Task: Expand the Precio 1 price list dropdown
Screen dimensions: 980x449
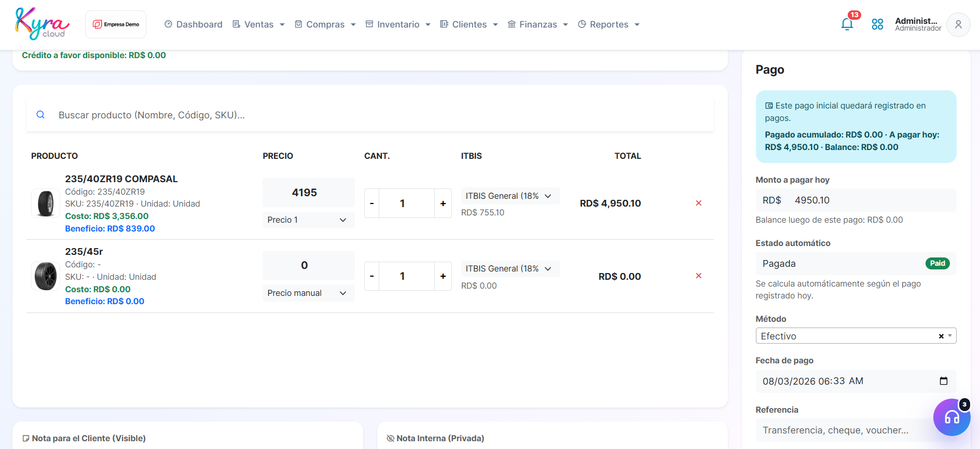Action: click(x=308, y=220)
